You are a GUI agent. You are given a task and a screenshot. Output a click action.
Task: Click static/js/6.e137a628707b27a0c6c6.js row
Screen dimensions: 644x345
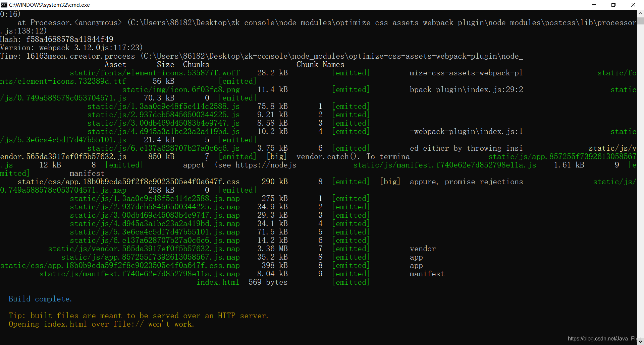click(228, 148)
